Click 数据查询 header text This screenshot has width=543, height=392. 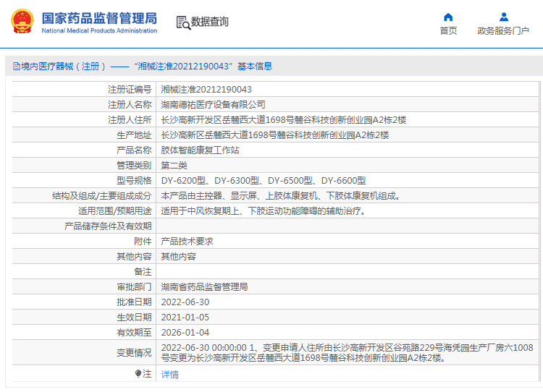point(209,22)
